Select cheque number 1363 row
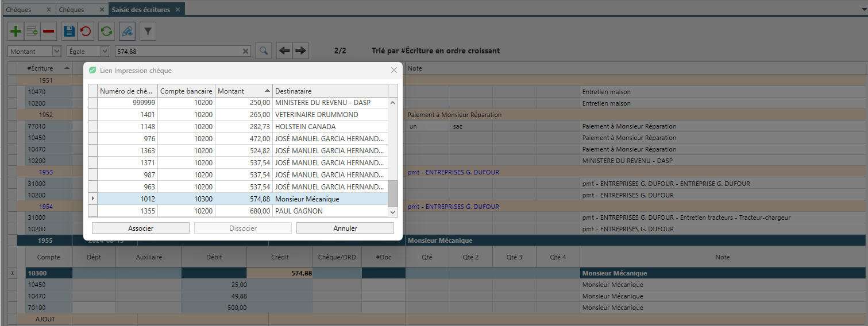 (238, 151)
